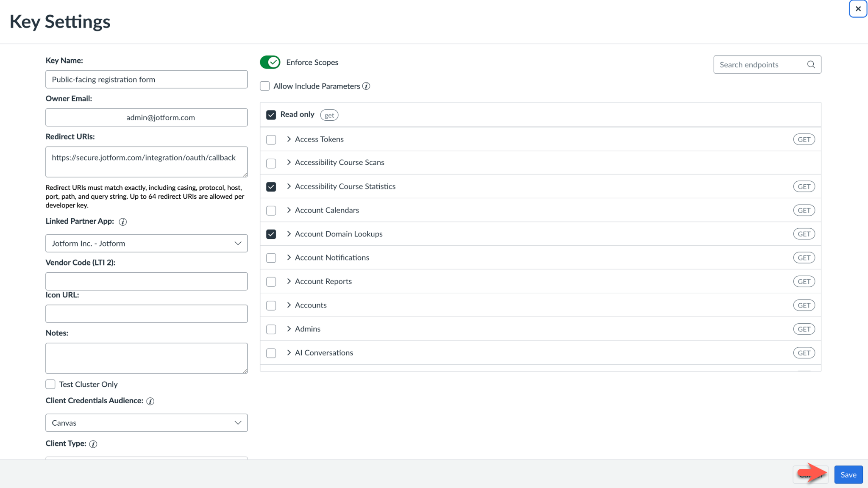Image resolution: width=868 pixels, height=488 pixels.
Task: Check Account Notifications scope
Action: coord(271,258)
